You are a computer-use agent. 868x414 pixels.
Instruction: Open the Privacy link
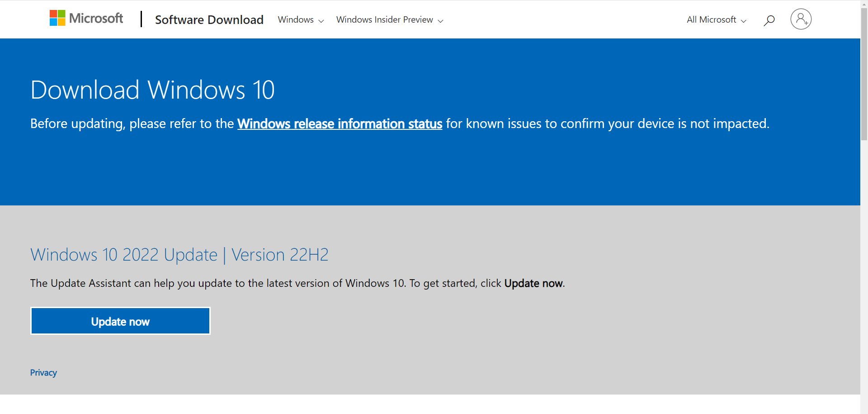(43, 373)
